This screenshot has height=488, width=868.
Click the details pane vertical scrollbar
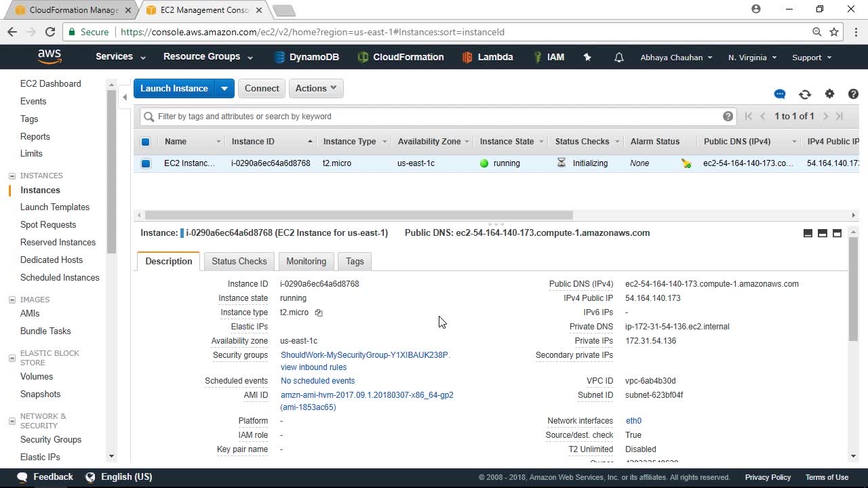tap(853, 289)
